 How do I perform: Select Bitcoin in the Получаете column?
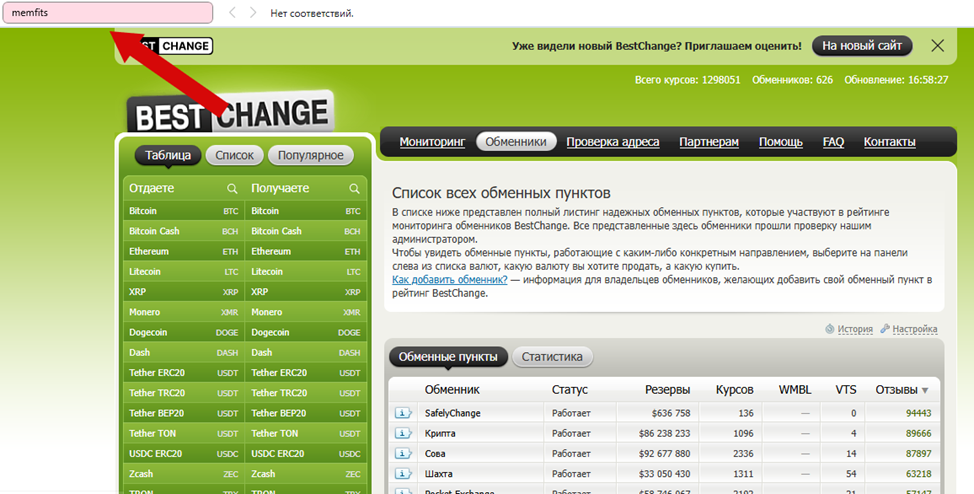[306, 211]
